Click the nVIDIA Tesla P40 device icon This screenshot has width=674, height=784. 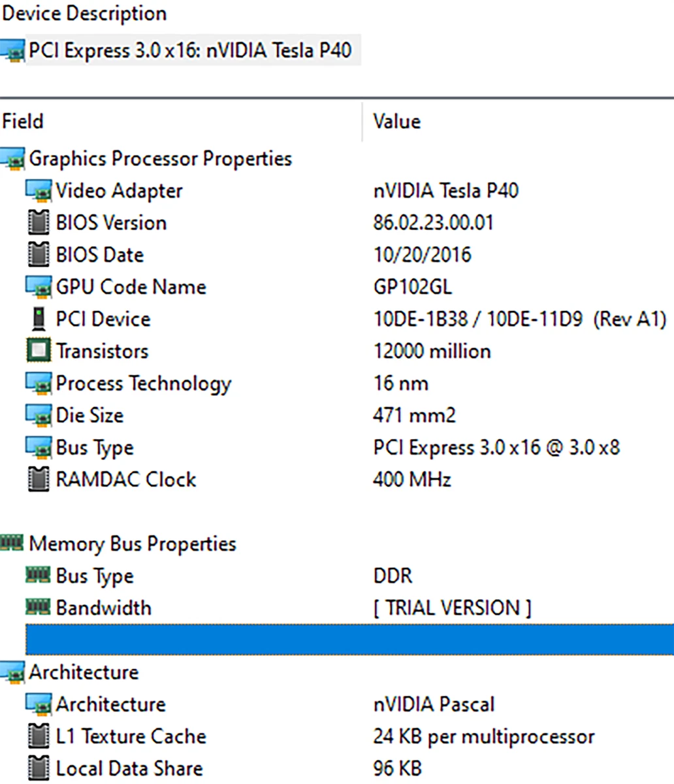pos(13,50)
